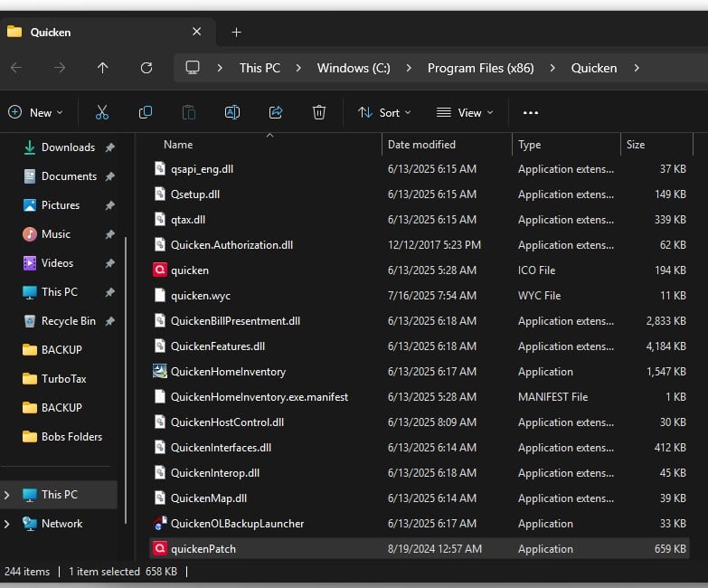
Task: Open Downloads in the navigation sidebar
Action: coord(68,147)
